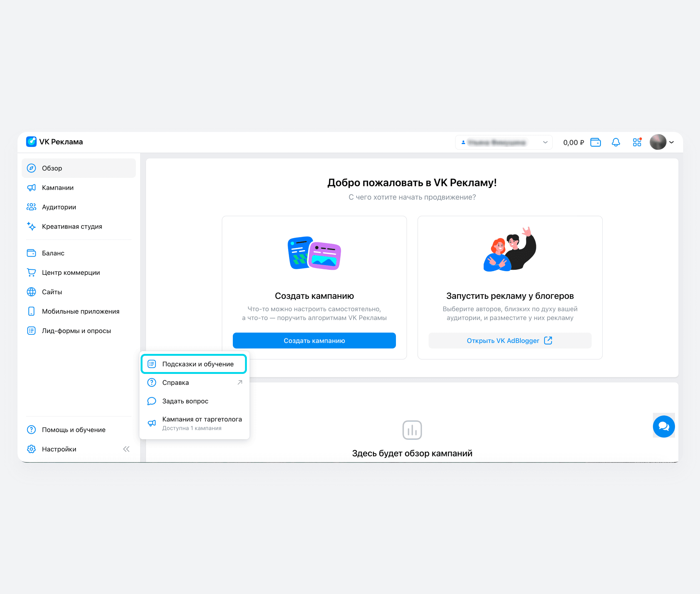
Task: Open the Аудитории section
Action: point(79,207)
